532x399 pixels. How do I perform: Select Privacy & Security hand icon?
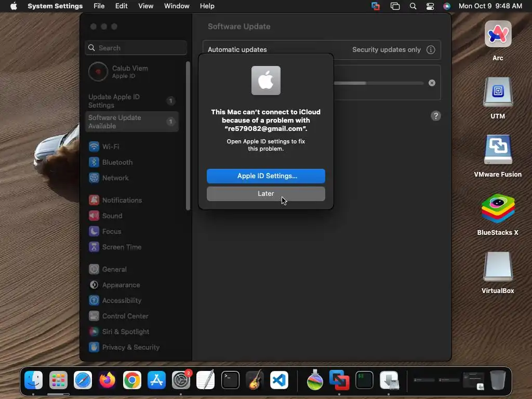coord(94,348)
